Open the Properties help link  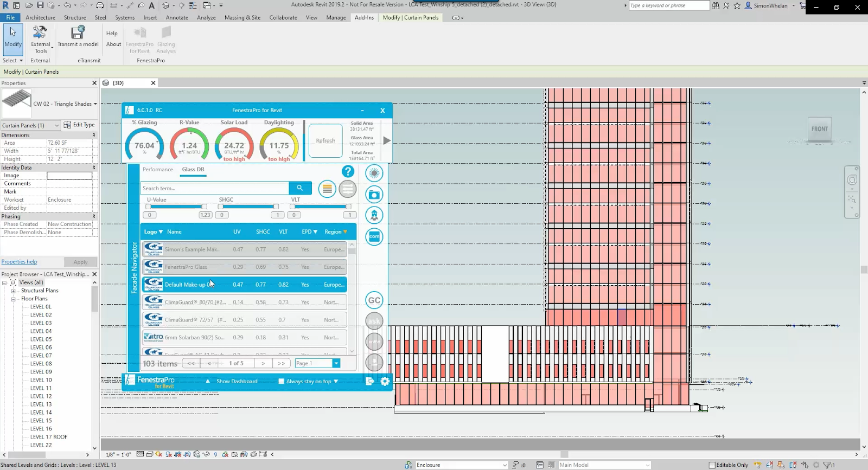19,262
